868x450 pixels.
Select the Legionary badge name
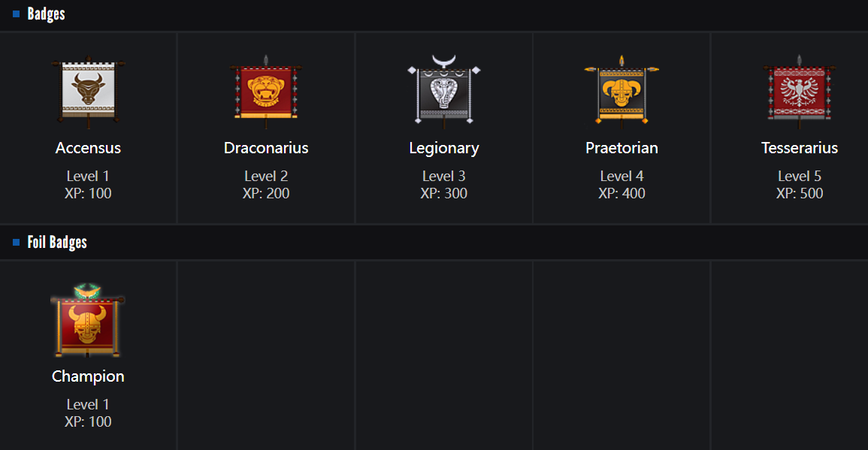444,148
